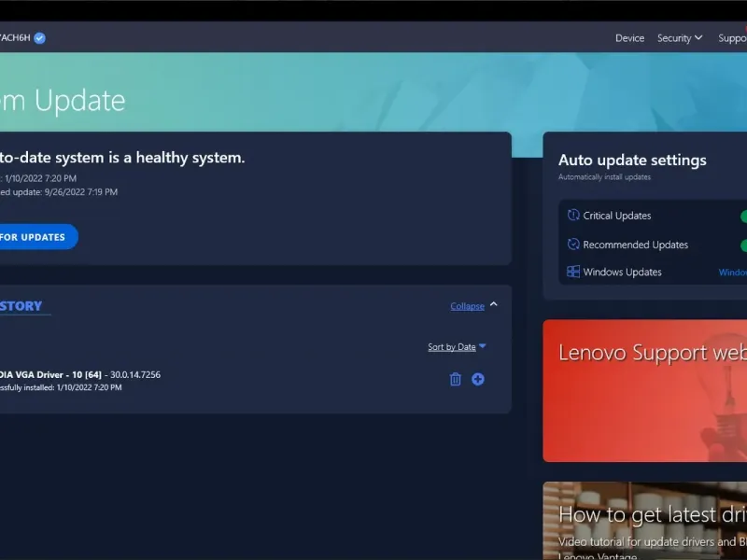Click the chevron beside Collapse

(x=494, y=304)
